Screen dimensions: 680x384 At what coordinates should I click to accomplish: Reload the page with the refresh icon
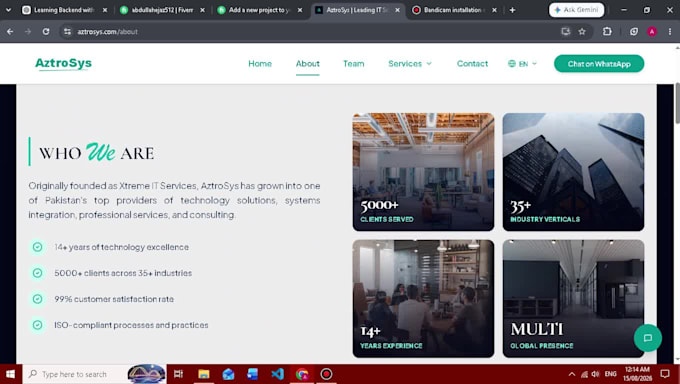pyautogui.click(x=46, y=32)
